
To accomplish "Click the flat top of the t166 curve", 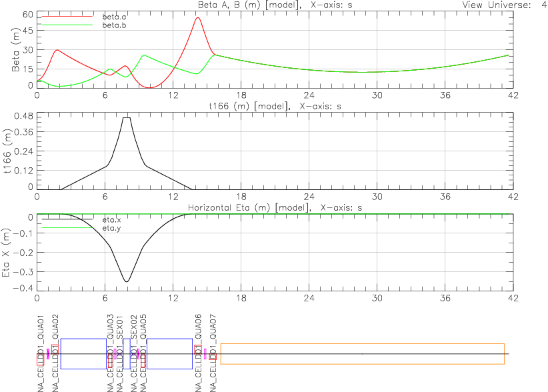I will 127,118.
